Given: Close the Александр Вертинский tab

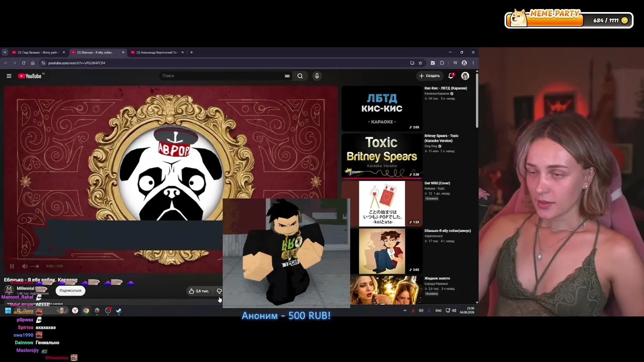Looking at the screenshot, I should click(183, 52).
